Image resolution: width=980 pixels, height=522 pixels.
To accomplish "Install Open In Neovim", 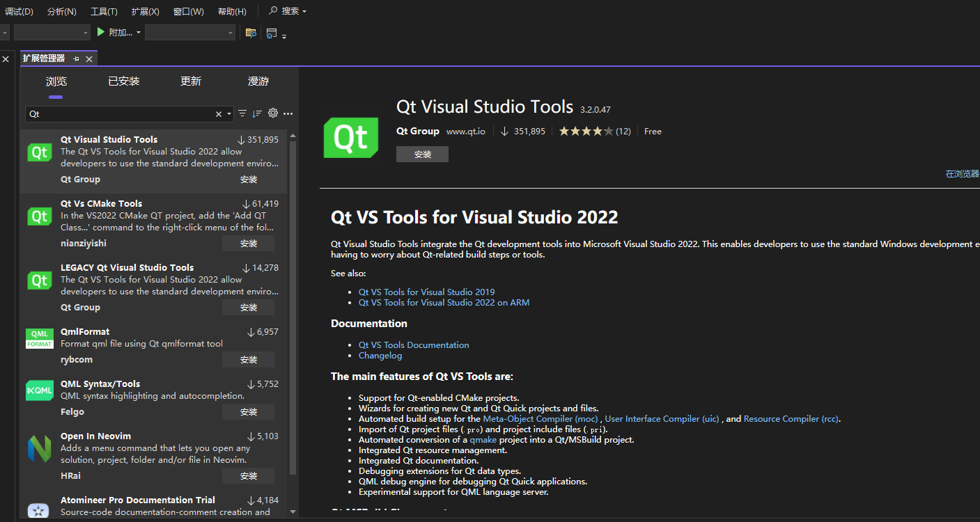I will 249,476.
